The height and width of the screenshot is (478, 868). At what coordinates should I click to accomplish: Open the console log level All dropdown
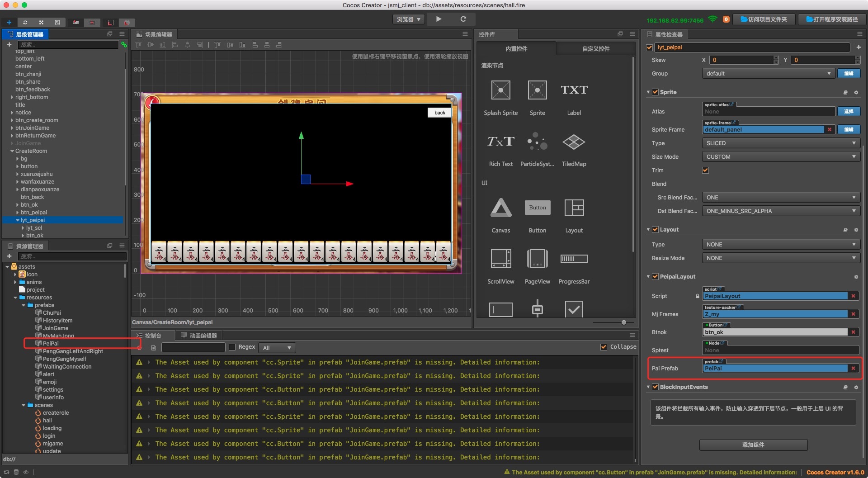coord(277,348)
